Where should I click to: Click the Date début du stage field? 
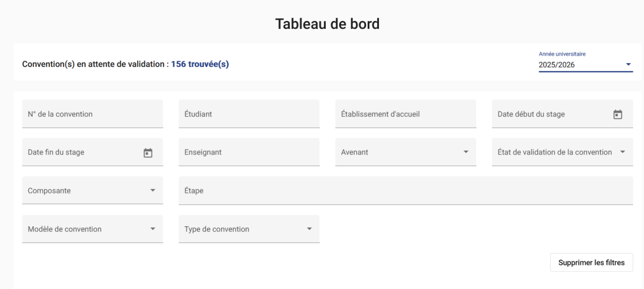562,114
